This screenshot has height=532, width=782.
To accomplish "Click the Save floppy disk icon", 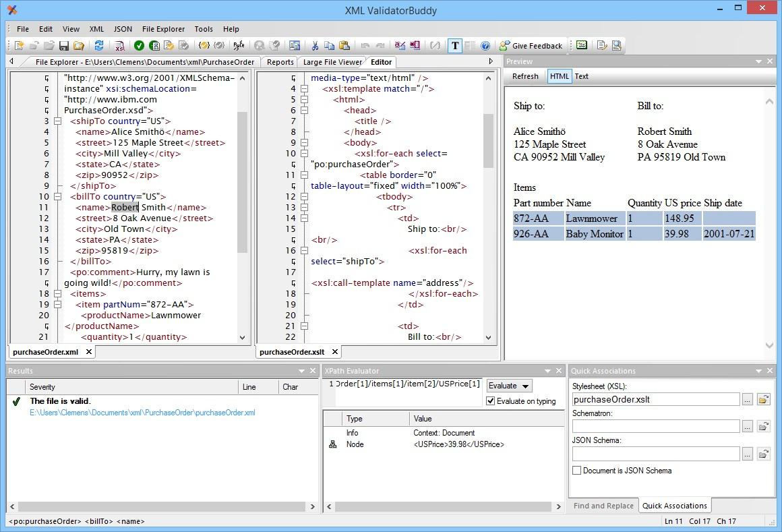I will click(x=64, y=46).
